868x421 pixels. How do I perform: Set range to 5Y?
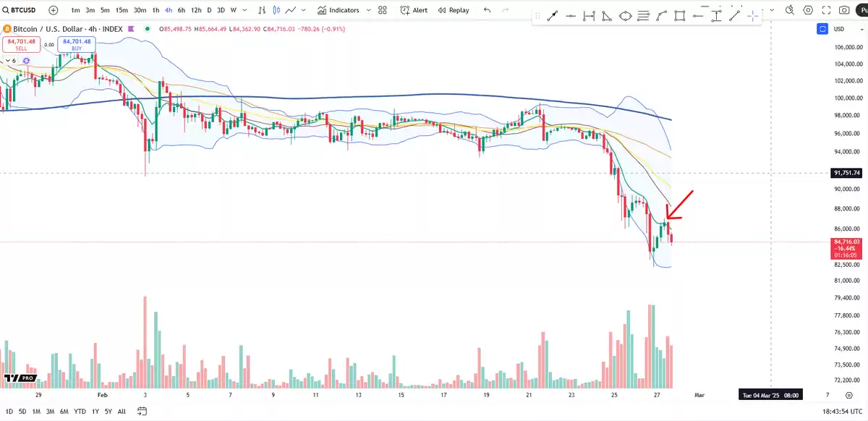pos(108,412)
